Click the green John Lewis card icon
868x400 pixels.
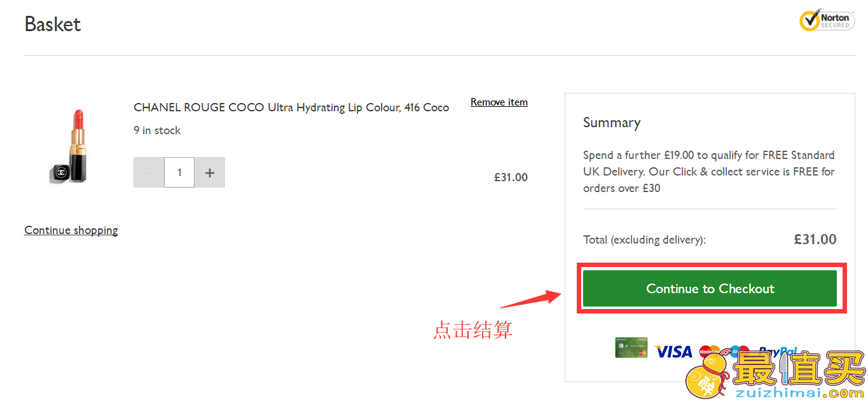[631, 348]
